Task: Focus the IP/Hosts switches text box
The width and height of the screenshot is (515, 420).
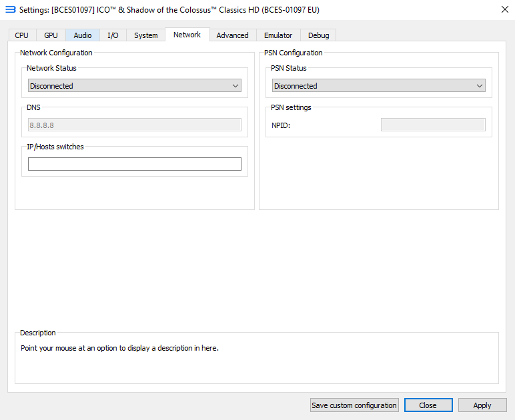Action: click(x=135, y=164)
